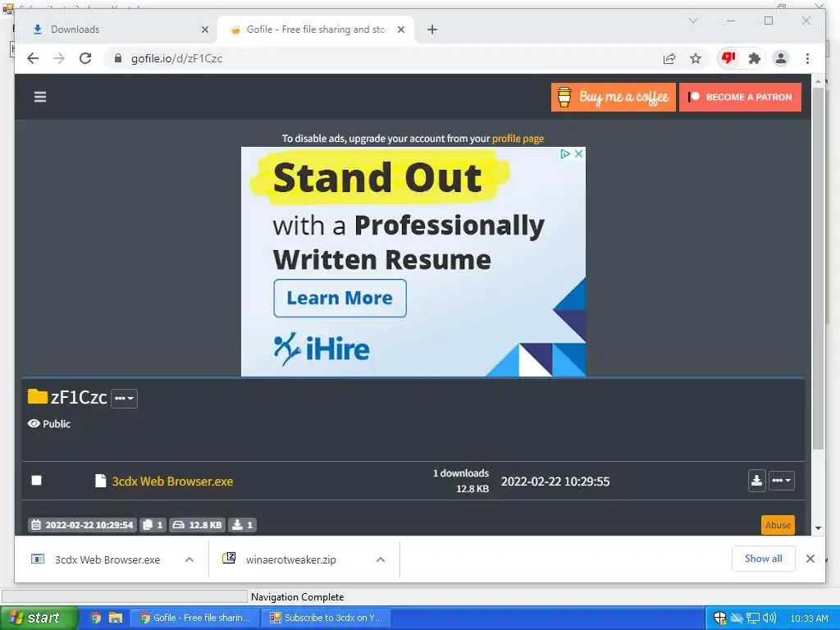This screenshot has height=630, width=840.
Task: Click the 1 downloads text in the file row
Action: pyautogui.click(x=461, y=473)
